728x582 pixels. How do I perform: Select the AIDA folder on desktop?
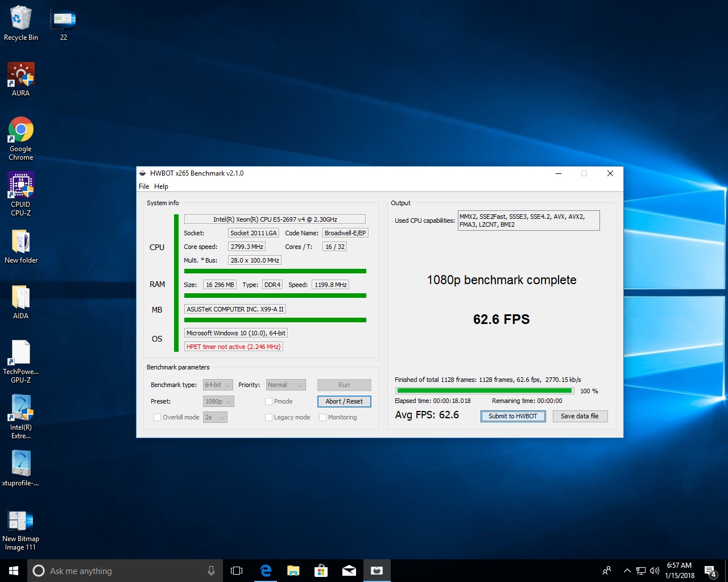[x=21, y=302]
